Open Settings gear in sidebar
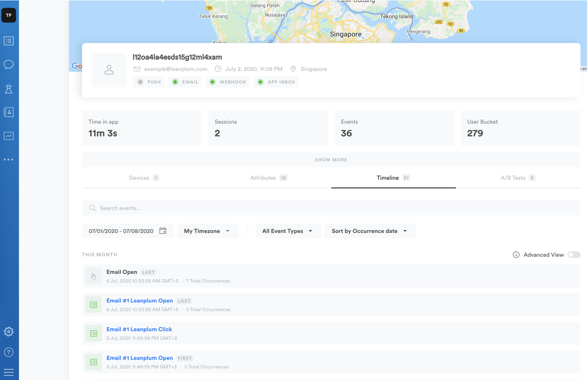This screenshot has height=380, width=588. [9, 332]
